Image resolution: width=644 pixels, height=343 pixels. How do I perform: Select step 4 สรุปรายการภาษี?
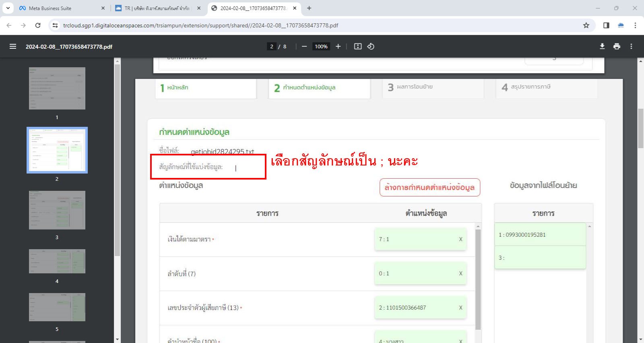click(547, 88)
